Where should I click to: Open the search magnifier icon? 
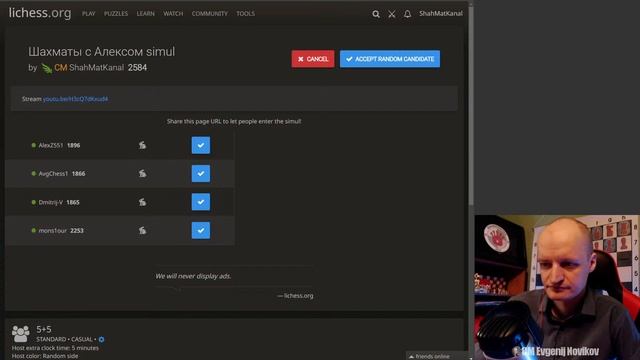pos(376,14)
